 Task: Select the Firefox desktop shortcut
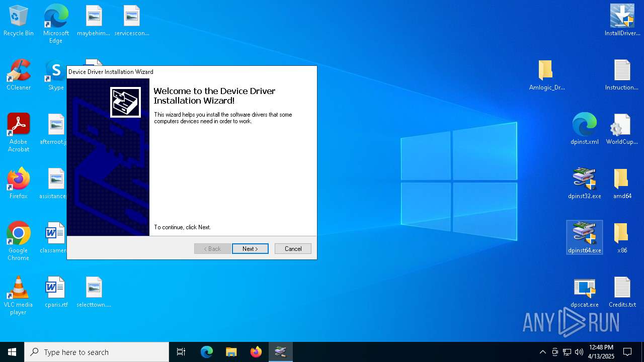(x=19, y=184)
